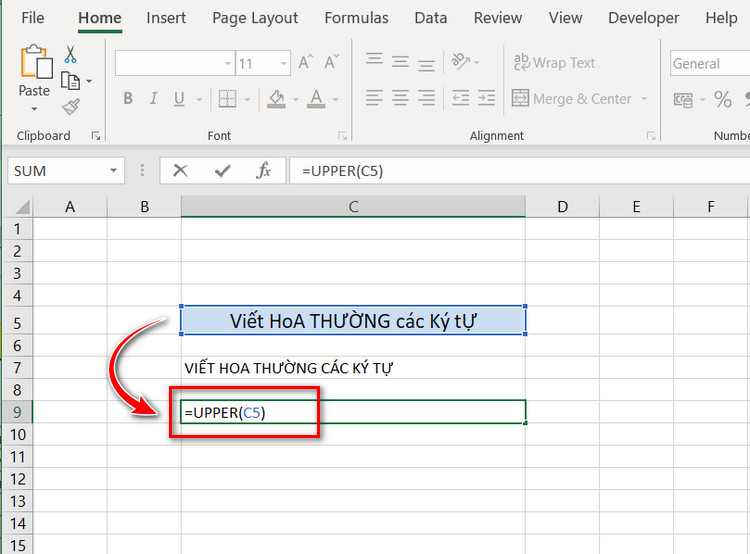Expand the Paste options arrow

coord(34,109)
